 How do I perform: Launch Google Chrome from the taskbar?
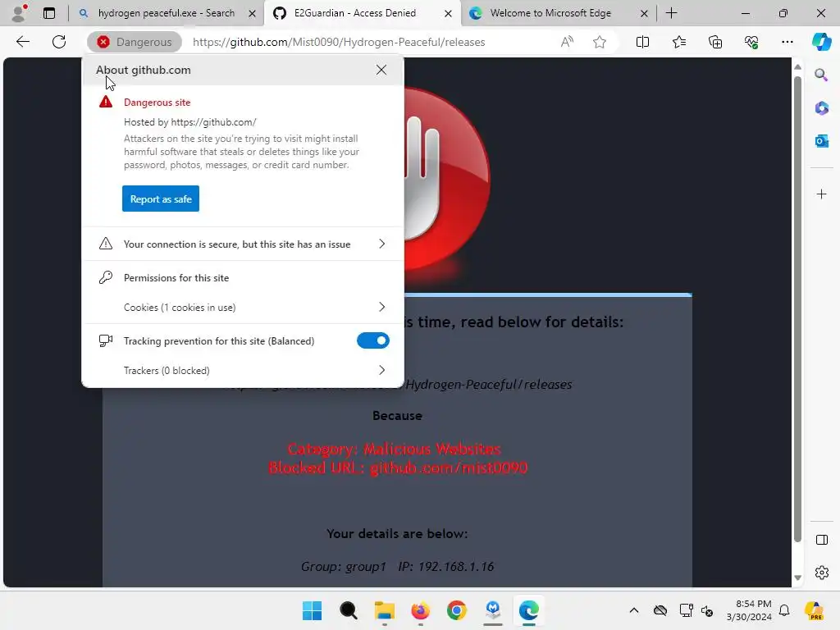pos(456,610)
